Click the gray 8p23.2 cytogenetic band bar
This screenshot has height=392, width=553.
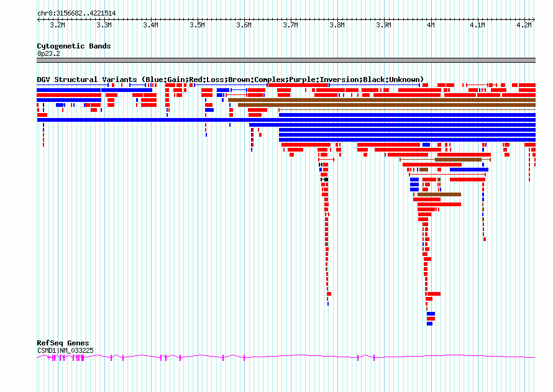pyautogui.click(x=286, y=60)
